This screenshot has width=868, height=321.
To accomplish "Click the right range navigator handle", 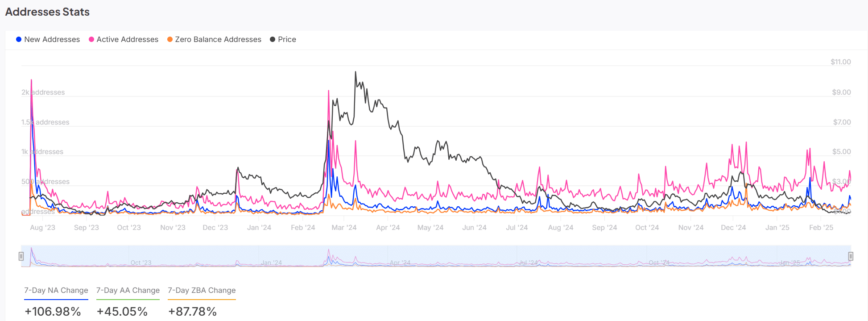I will click(851, 256).
